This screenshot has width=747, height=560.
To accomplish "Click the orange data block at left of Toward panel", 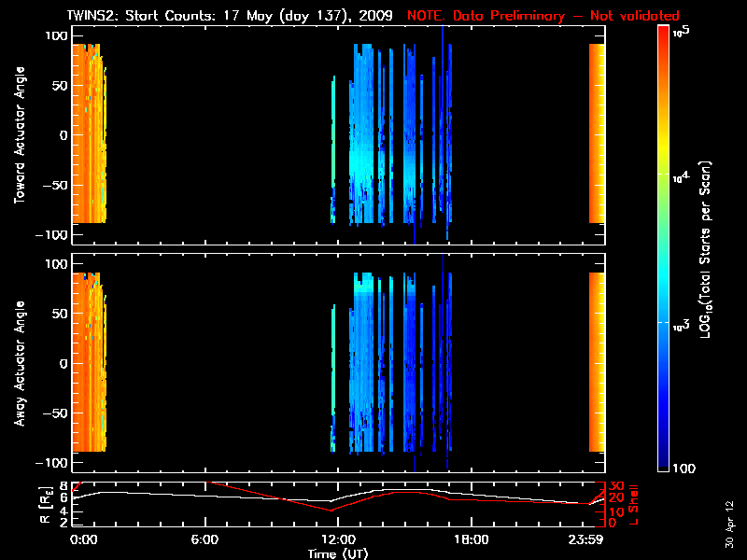I will point(89,135).
